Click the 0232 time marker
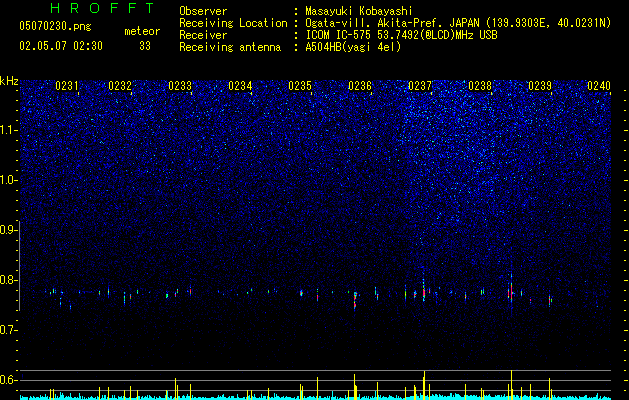629x400 pixels. click(120, 86)
